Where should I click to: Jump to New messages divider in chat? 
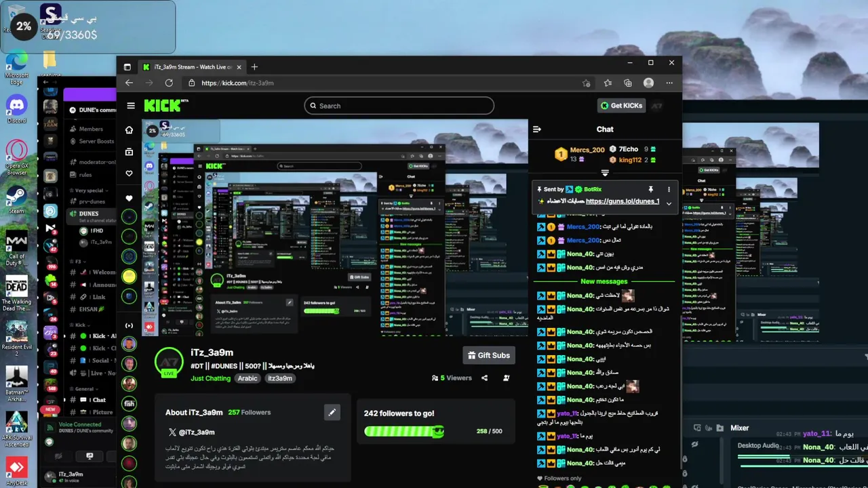coord(604,281)
